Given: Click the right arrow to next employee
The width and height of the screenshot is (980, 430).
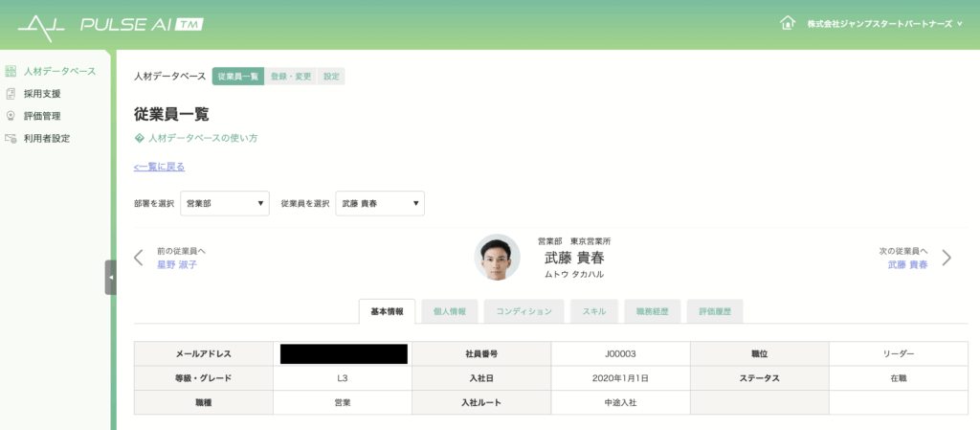Looking at the screenshot, I should (x=947, y=258).
